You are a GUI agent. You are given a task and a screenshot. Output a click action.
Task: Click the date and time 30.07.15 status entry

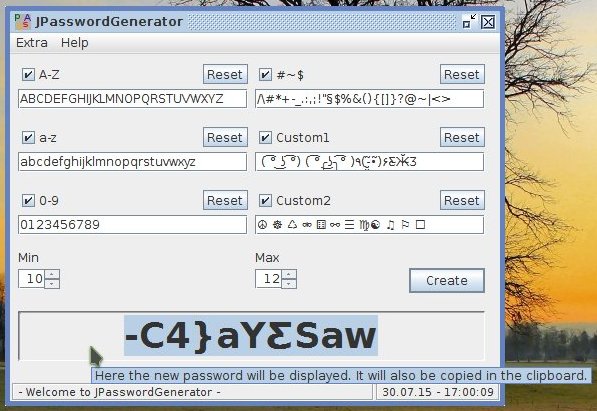pyautogui.click(x=438, y=392)
